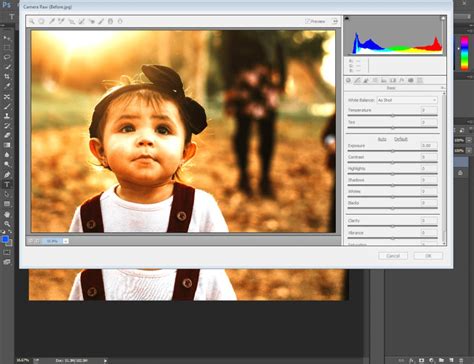Click the Tint value field
474x364 pixels.
pyautogui.click(x=429, y=122)
